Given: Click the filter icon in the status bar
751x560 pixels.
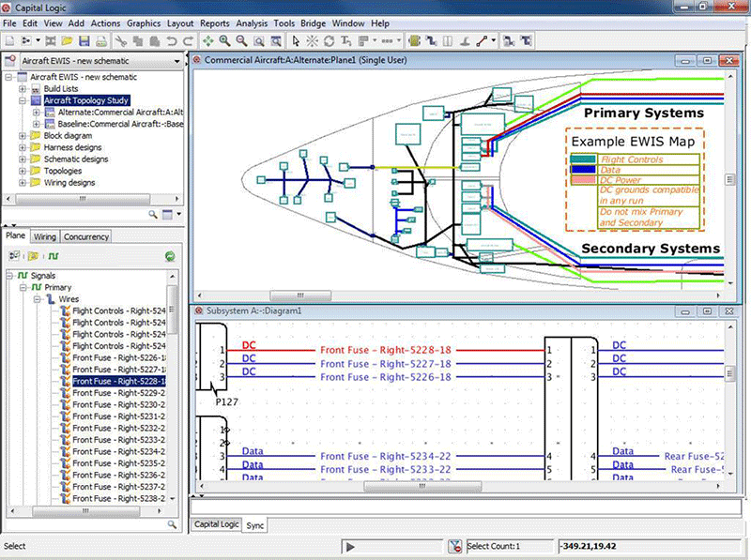Looking at the screenshot, I should (454, 546).
